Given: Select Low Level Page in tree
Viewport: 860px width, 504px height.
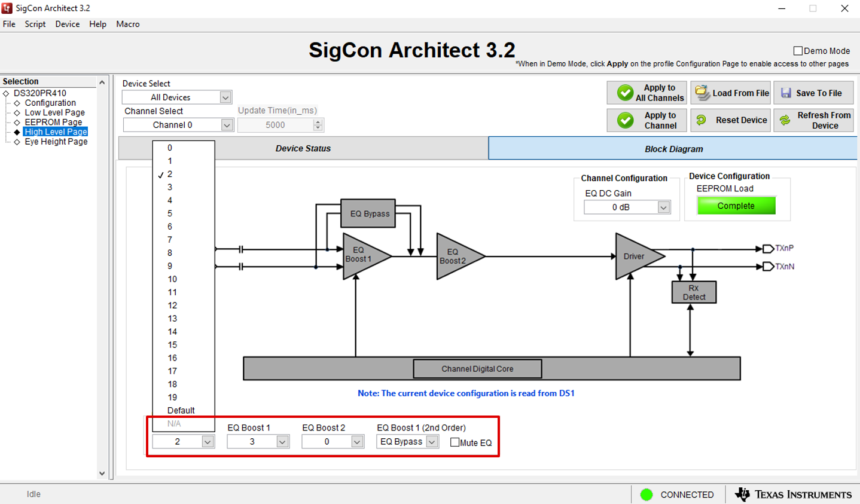Looking at the screenshot, I should coord(54,112).
